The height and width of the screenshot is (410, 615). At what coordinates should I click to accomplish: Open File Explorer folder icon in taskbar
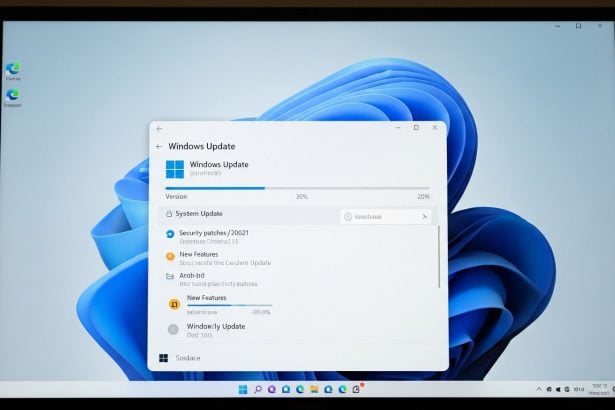pyautogui.click(x=314, y=389)
